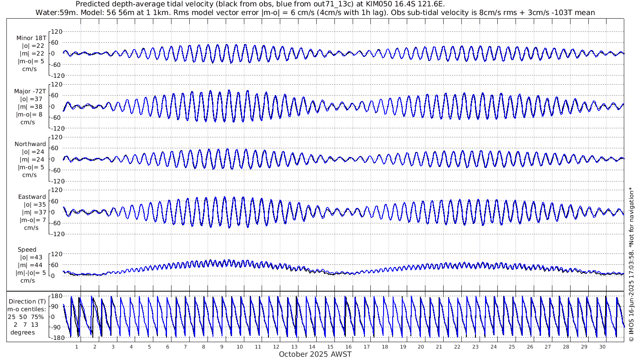The height and width of the screenshot is (364, 637).
Task: Click day 22 on the time axis
Action: (457, 347)
